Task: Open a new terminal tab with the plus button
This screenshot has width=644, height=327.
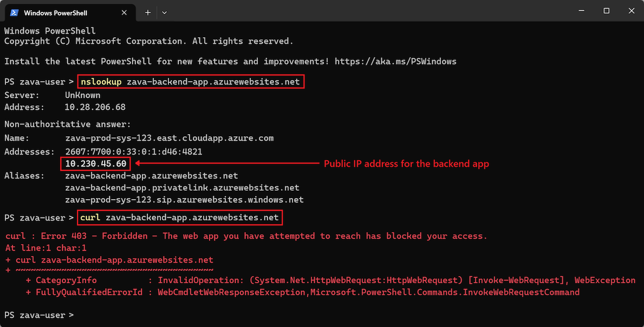Action: click(147, 12)
